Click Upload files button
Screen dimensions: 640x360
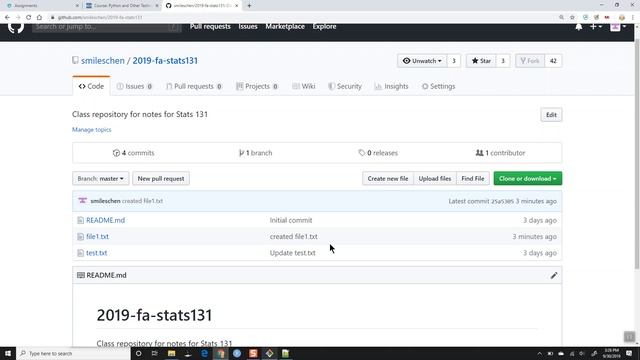tap(435, 178)
